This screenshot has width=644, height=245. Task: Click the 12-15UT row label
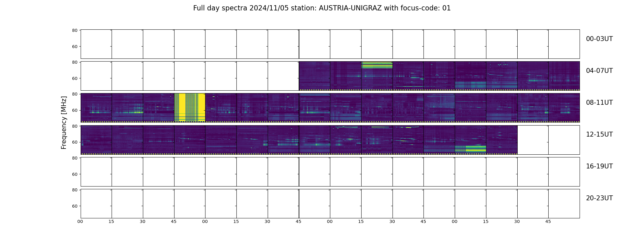point(599,134)
